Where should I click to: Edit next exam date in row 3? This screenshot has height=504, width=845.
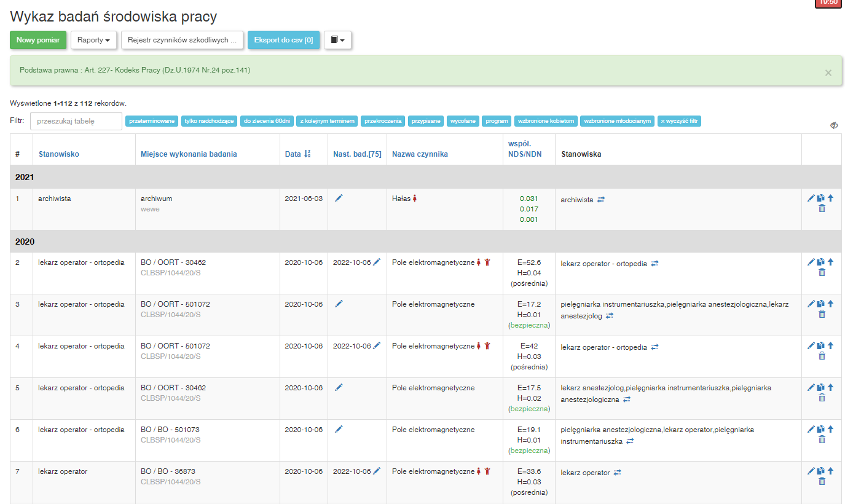(339, 304)
